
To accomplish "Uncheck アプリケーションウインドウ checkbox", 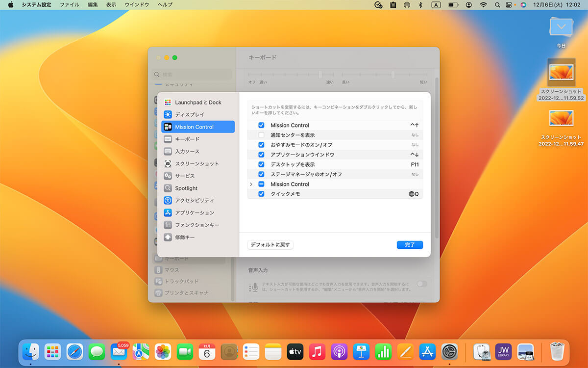I will (x=261, y=155).
